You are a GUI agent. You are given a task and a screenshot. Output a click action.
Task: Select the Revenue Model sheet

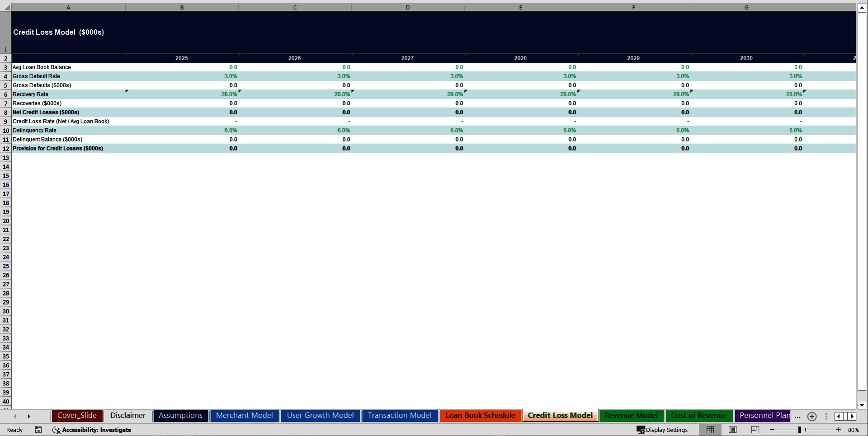pyautogui.click(x=631, y=415)
